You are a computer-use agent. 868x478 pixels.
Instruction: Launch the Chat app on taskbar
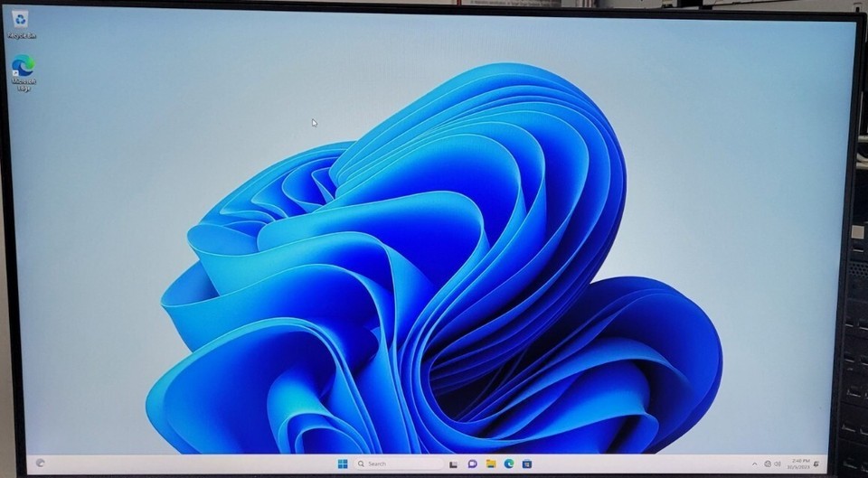click(472, 464)
